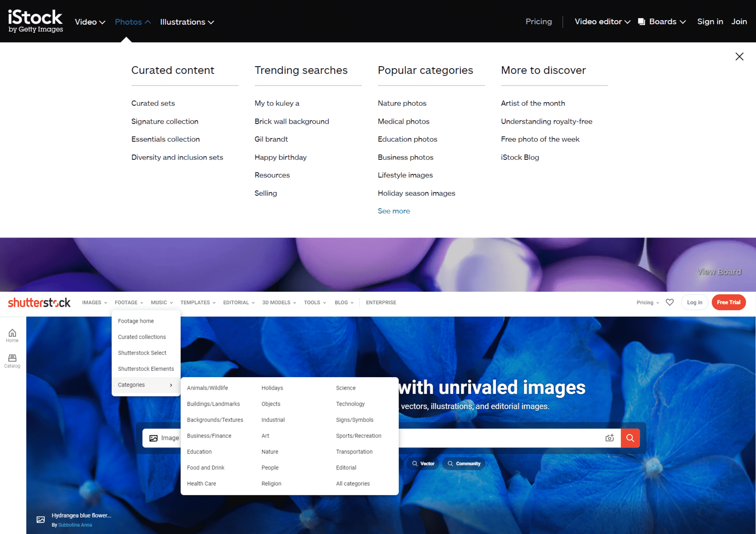The width and height of the screenshot is (756, 534).
Task: Expand the Video dropdown in iStock header
Action: point(90,22)
